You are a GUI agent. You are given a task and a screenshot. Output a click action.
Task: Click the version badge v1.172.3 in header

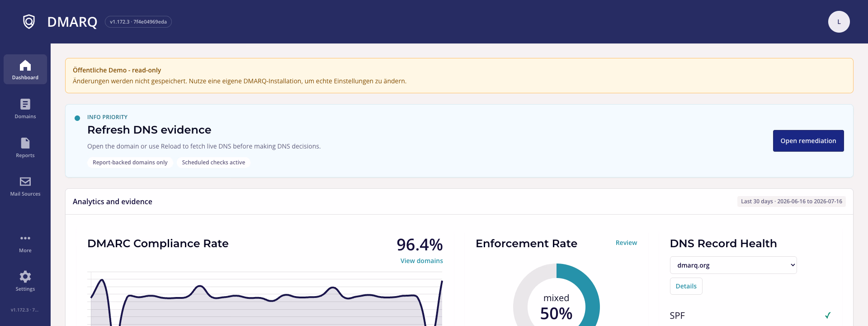(138, 22)
